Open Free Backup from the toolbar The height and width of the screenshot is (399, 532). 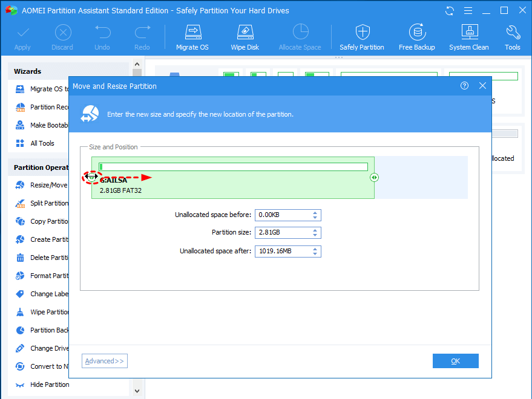coord(416,37)
